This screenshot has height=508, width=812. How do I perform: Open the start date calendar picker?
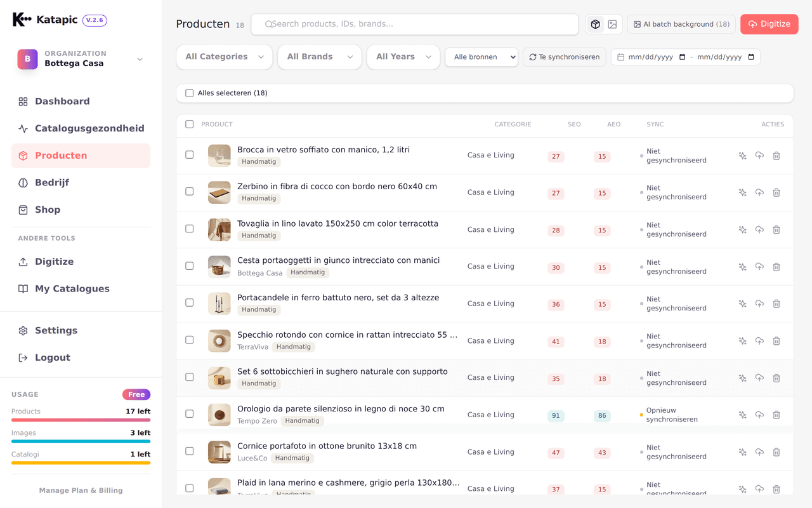(x=682, y=57)
